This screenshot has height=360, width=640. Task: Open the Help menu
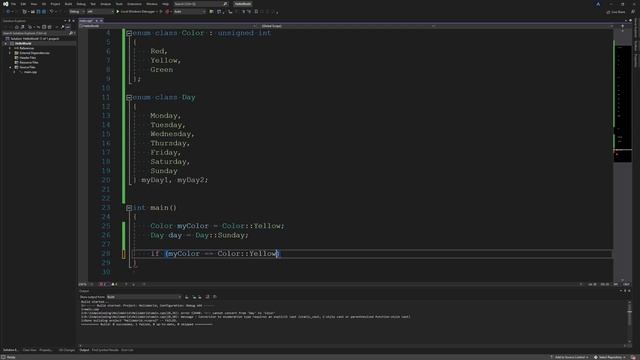pos(165,4)
